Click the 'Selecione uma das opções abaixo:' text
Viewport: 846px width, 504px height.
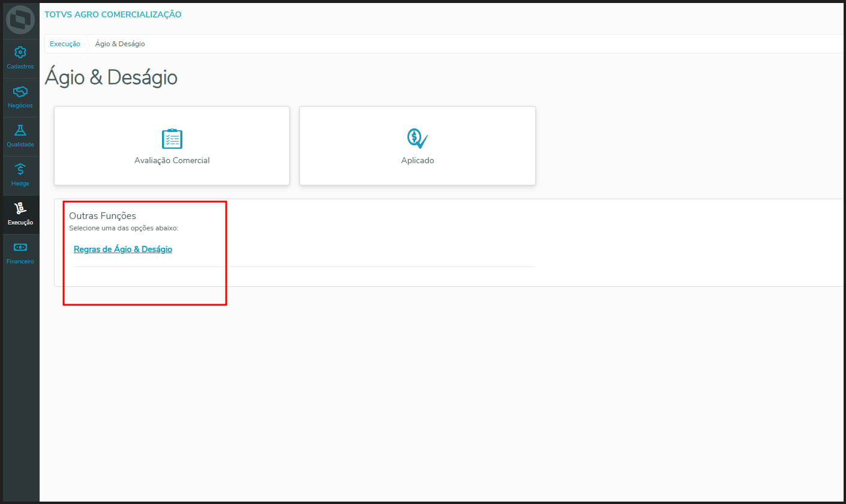click(124, 228)
